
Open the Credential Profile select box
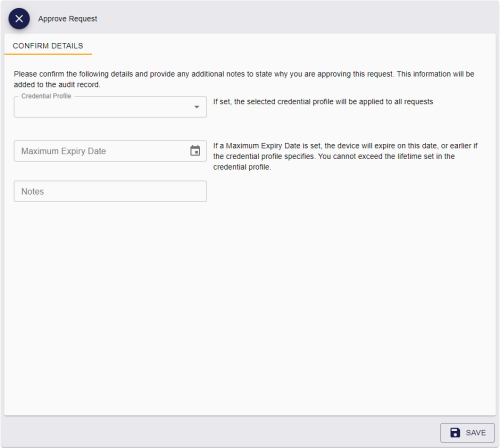110,107
